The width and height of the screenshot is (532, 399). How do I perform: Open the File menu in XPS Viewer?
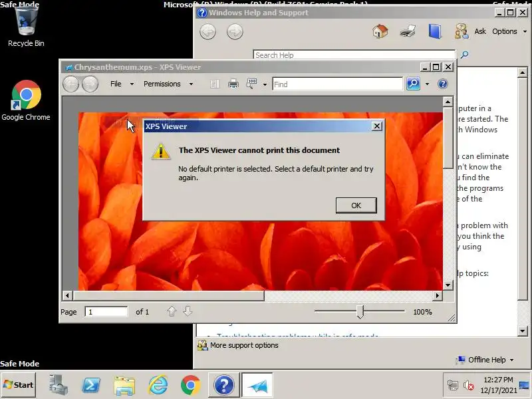click(x=116, y=84)
